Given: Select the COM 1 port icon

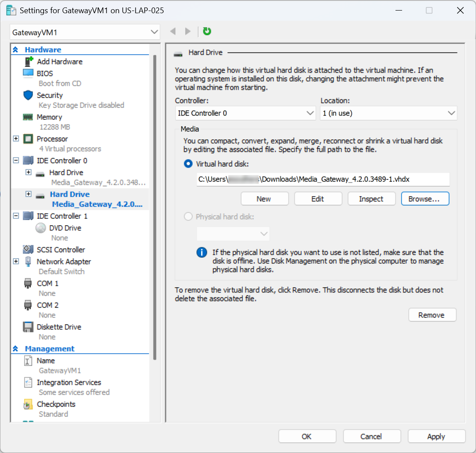Looking at the screenshot, I should coord(28,283).
